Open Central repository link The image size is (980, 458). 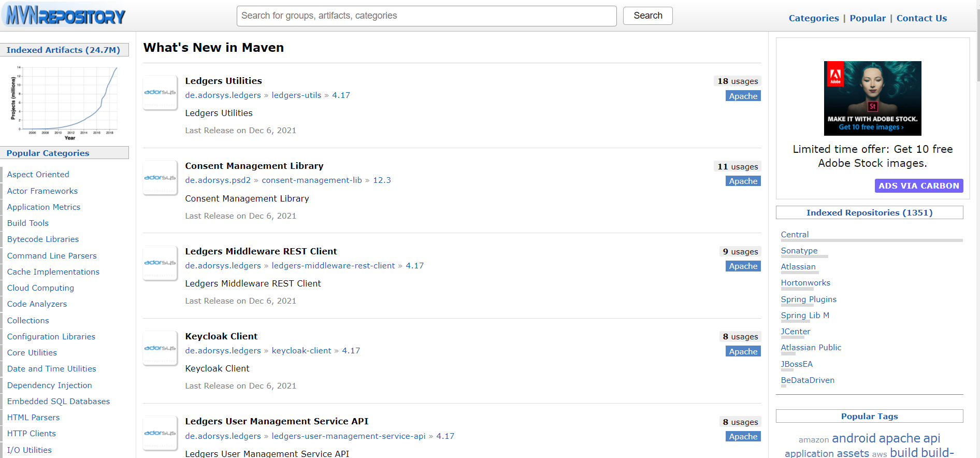click(x=795, y=235)
